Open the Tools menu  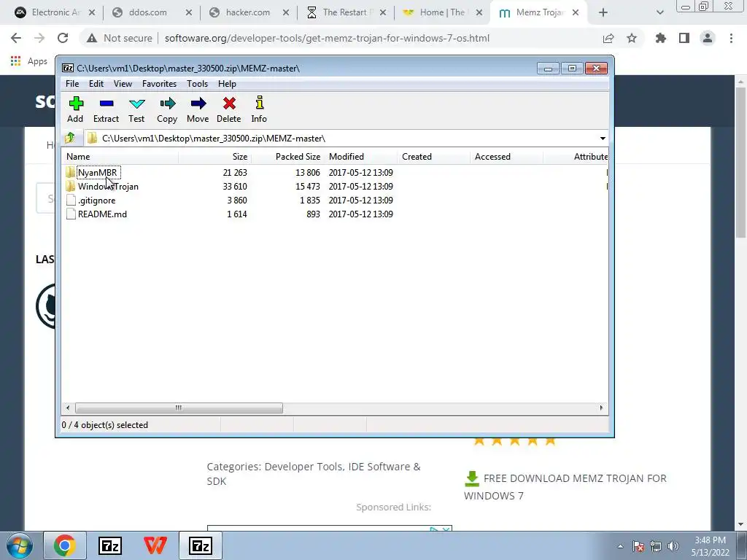(x=197, y=84)
